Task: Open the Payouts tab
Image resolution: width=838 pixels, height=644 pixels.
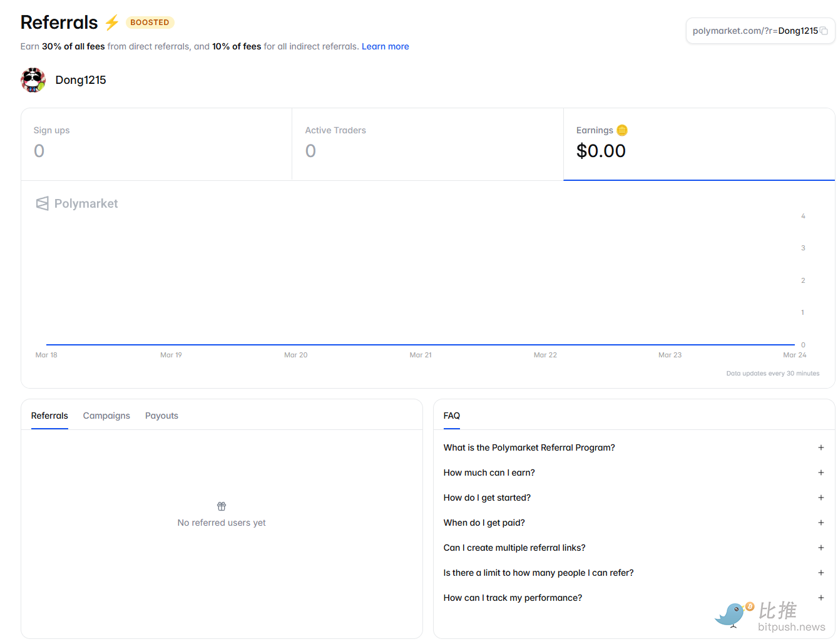Action: (161, 416)
